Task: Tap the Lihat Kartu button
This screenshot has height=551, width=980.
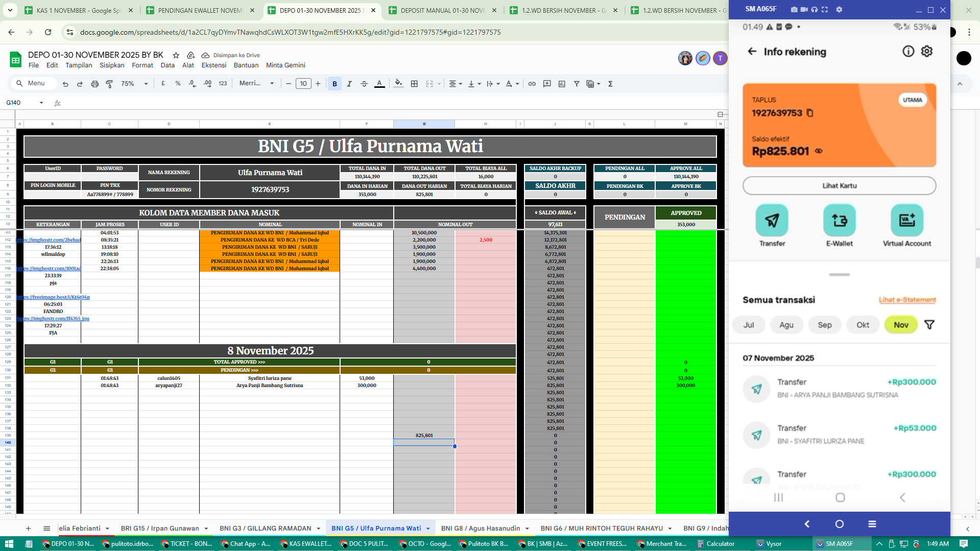Action: 839,186
